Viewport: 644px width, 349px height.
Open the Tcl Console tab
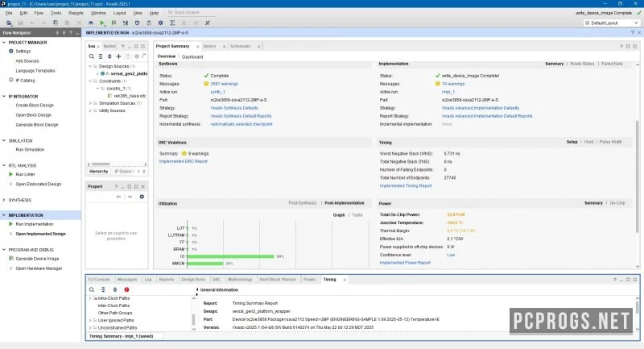coord(99,280)
